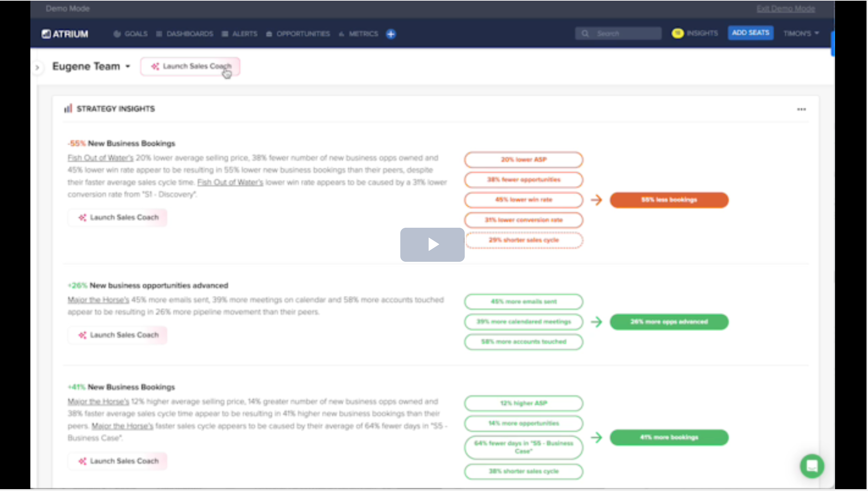Click the 38% shorter sales cycle pill
868x491 pixels.
524,471
